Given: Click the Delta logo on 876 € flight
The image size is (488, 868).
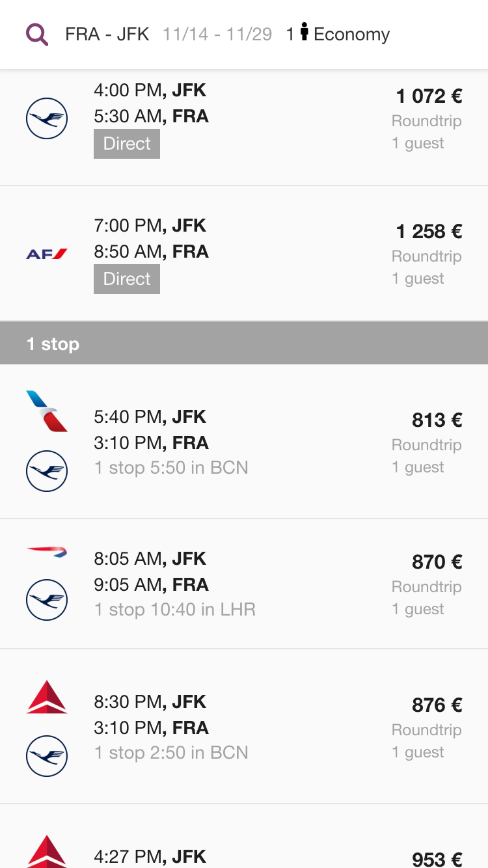Looking at the screenshot, I should [x=47, y=697].
